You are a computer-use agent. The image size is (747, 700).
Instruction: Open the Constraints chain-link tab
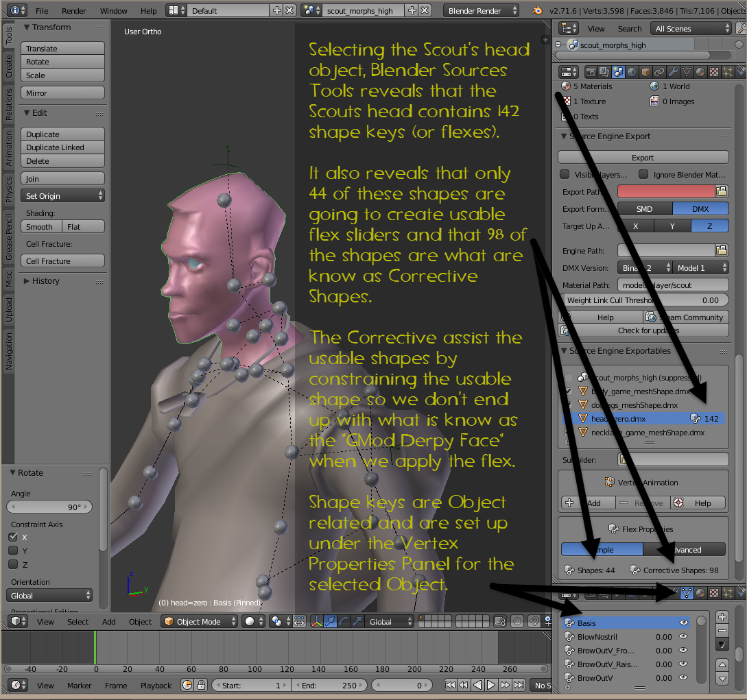coord(659,72)
